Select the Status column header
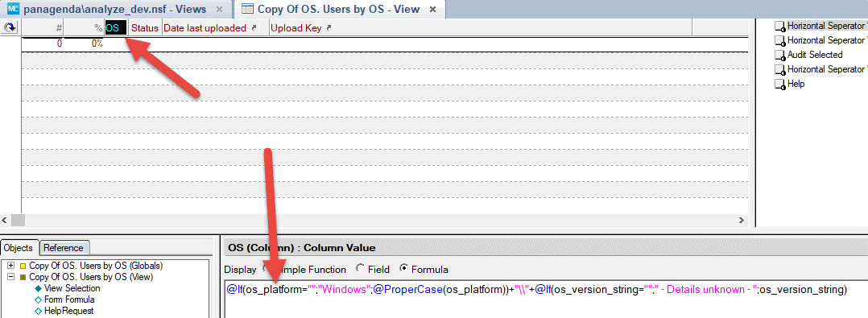Screen dimensions: 868x318 click(x=145, y=27)
